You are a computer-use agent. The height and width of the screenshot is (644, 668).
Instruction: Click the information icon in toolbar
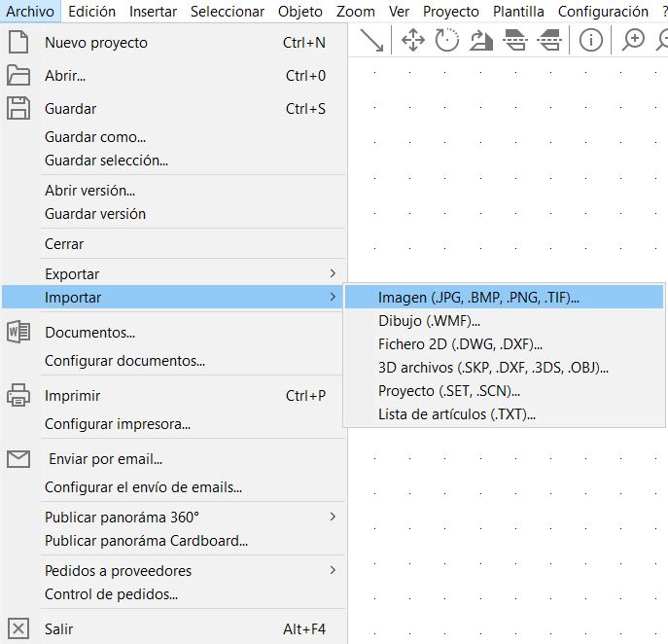(590, 40)
